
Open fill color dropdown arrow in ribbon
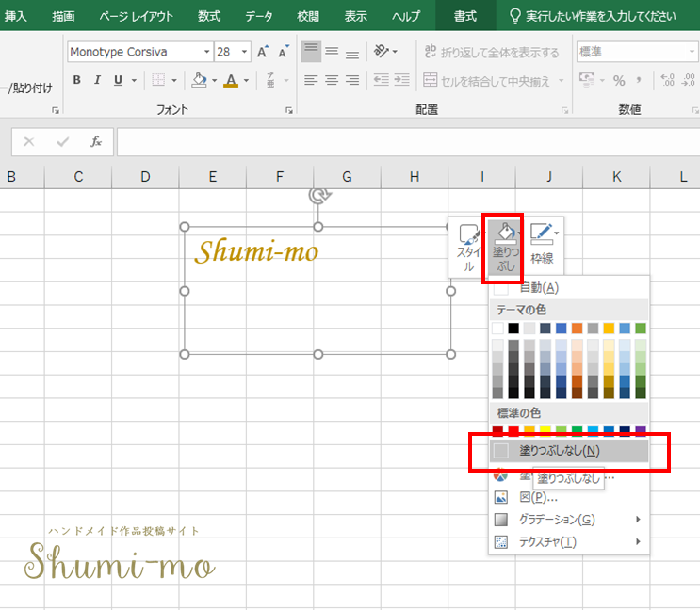click(x=214, y=81)
